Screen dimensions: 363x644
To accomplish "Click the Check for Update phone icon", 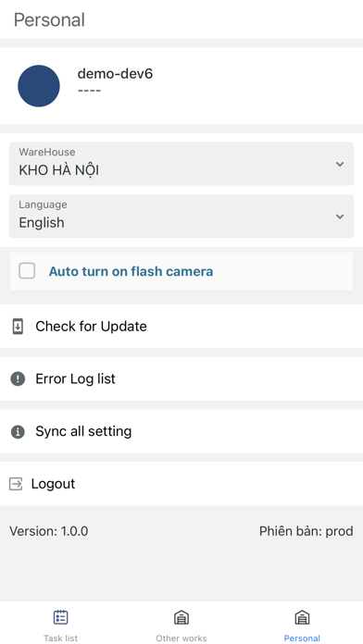I will (18, 327).
